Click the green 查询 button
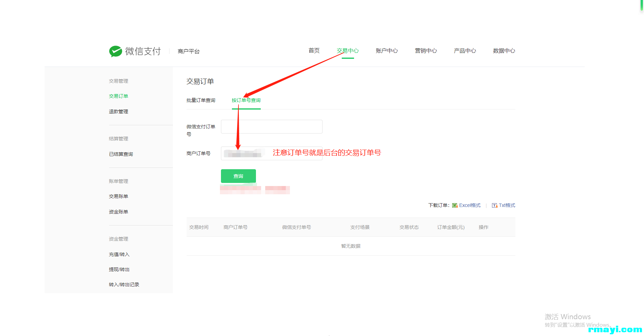Viewport: 644px width, 336px height. point(238,176)
